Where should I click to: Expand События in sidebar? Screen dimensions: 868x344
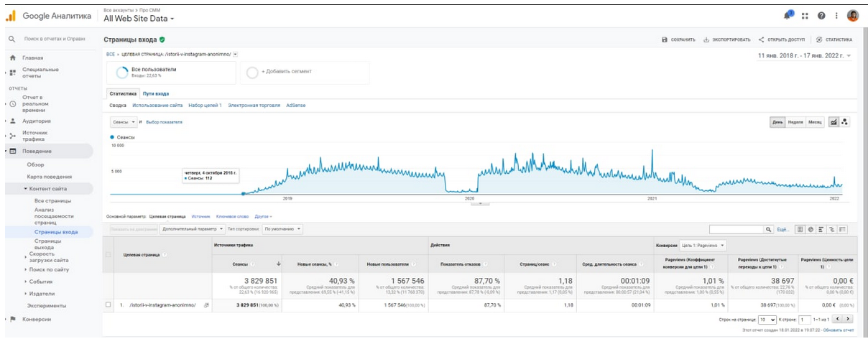[26, 282]
